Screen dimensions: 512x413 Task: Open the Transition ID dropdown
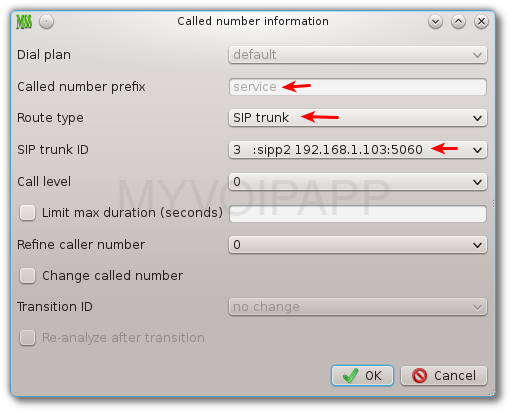[358, 307]
